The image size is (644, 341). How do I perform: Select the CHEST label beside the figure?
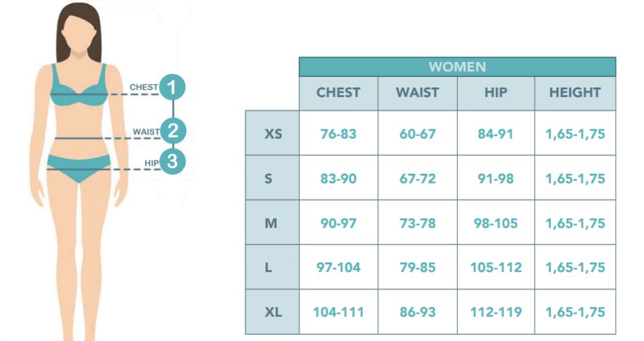(144, 87)
